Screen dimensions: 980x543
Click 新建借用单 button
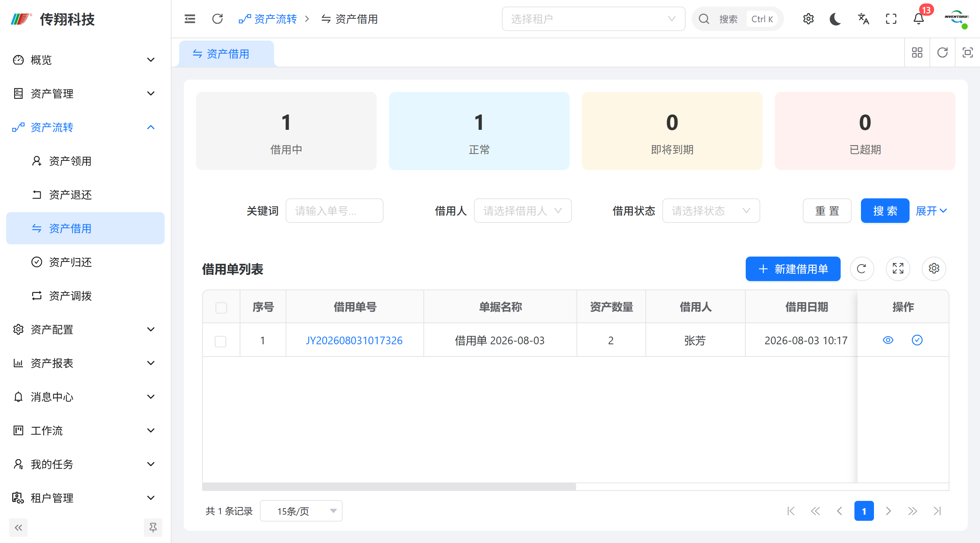pos(793,269)
